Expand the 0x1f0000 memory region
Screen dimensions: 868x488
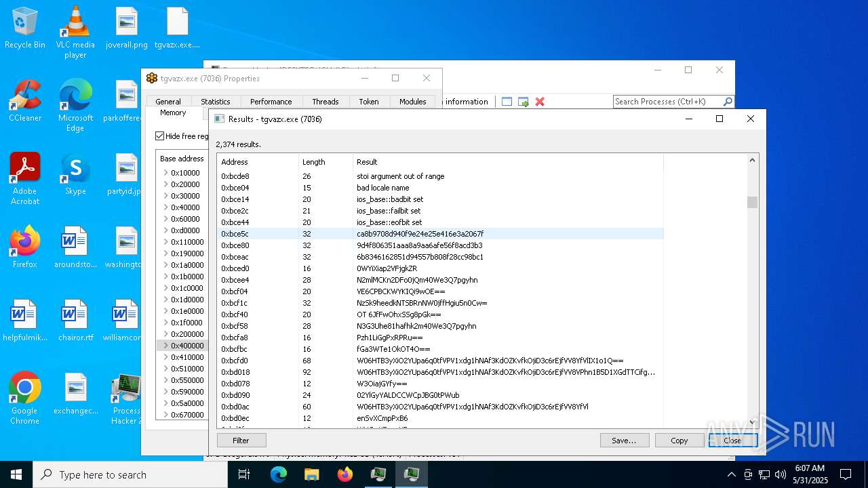coord(165,323)
